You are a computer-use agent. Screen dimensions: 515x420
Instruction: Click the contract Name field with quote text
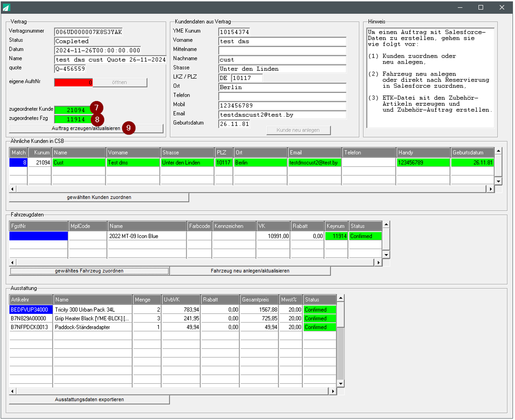point(110,60)
